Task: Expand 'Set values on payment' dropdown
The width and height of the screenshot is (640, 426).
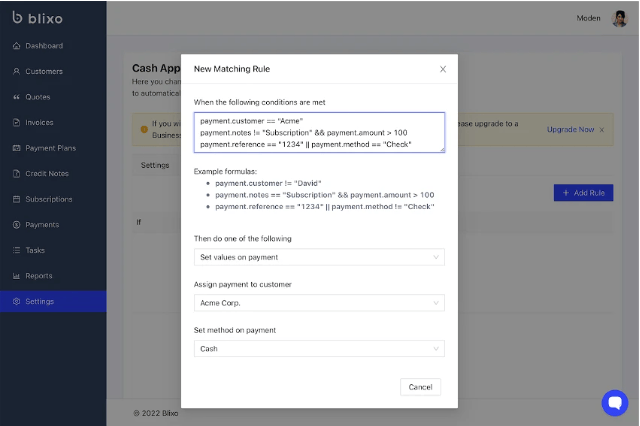Action: [319, 257]
